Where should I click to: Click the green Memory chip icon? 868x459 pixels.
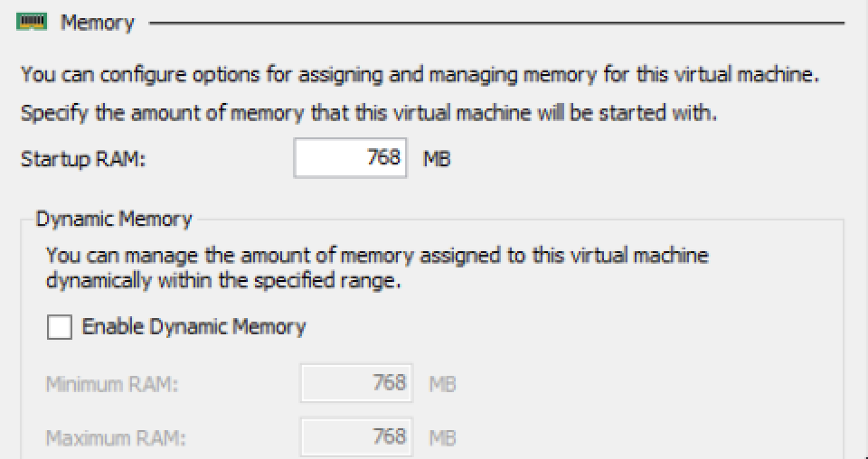(x=32, y=22)
